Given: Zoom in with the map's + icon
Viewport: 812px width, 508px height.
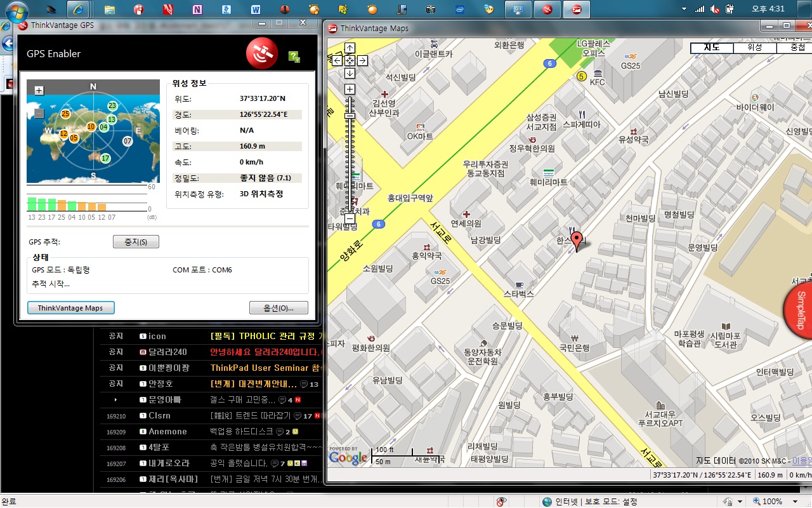Looking at the screenshot, I should [350, 89].
